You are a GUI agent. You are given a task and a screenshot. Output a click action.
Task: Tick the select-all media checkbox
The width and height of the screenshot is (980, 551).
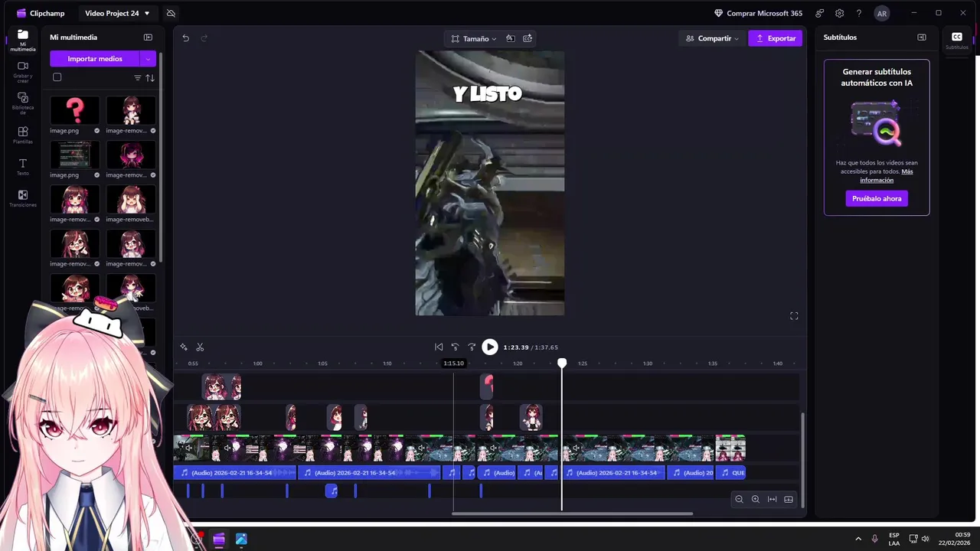click(x=57, y=77)
